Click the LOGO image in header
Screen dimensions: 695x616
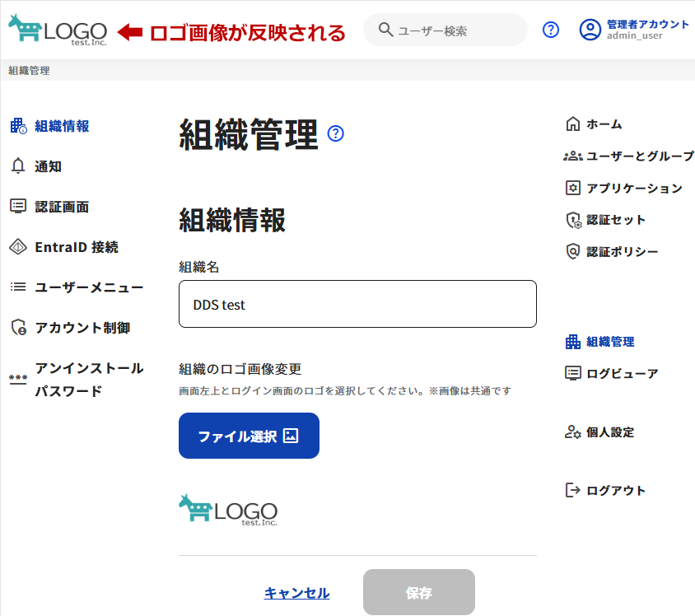point(58,30)
